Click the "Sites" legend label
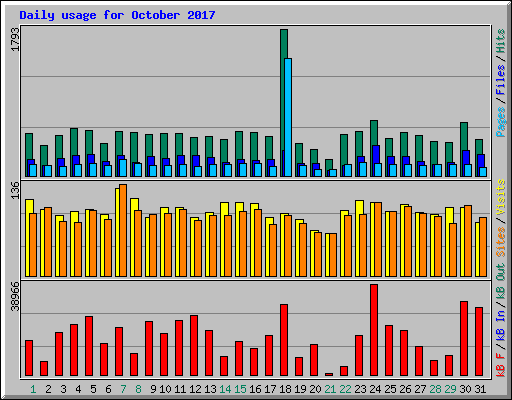The width and height of the screenshot is (512, 400). pyautogui.click(x=500, y=242)
